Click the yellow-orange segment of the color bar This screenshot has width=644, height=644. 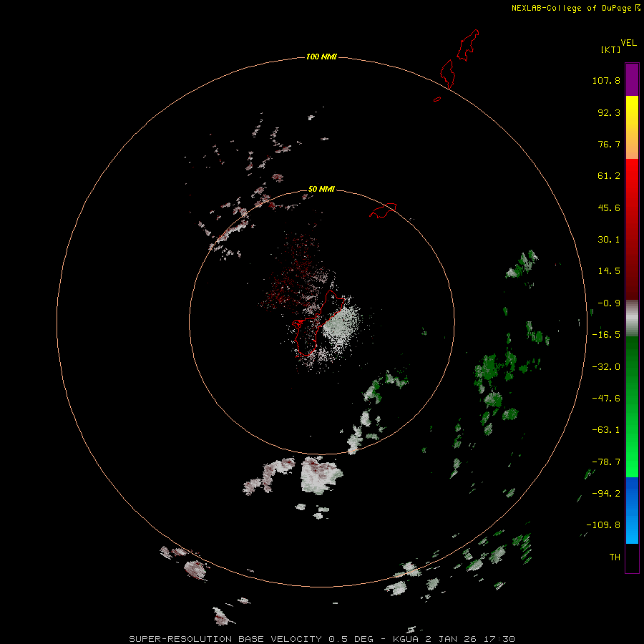(632, 127)
